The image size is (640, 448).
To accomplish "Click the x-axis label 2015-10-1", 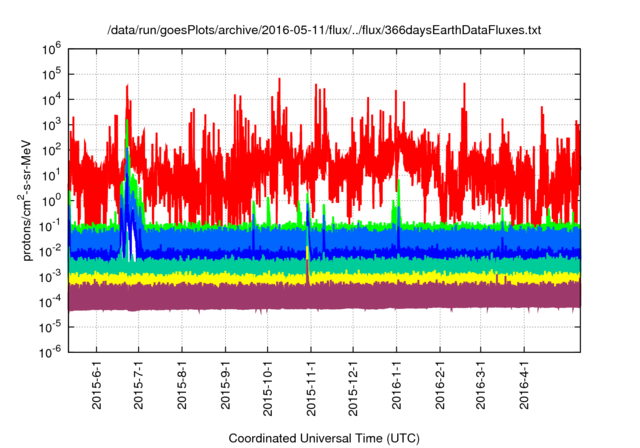I will [267, 388].
